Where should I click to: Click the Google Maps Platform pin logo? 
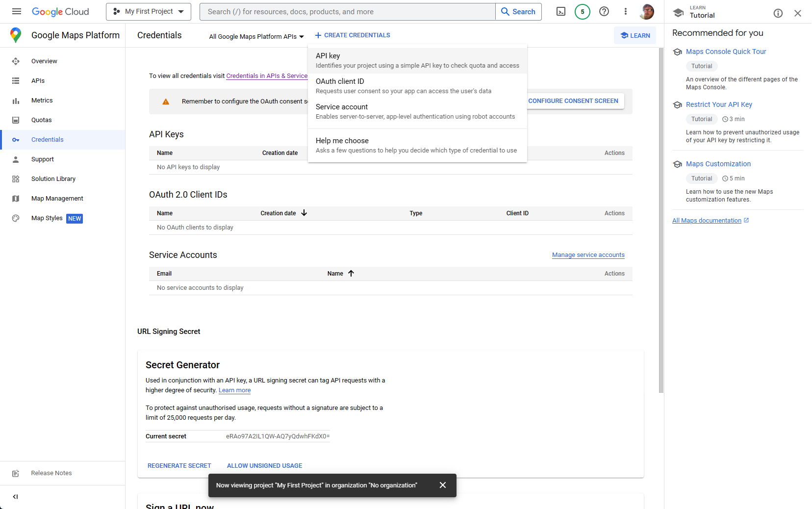point(16,35)
